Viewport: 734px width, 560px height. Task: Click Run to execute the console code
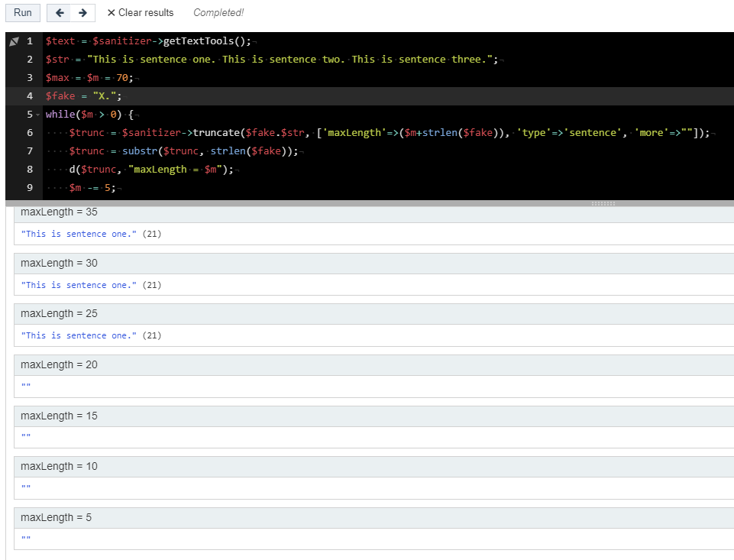[x=22, y=12]
